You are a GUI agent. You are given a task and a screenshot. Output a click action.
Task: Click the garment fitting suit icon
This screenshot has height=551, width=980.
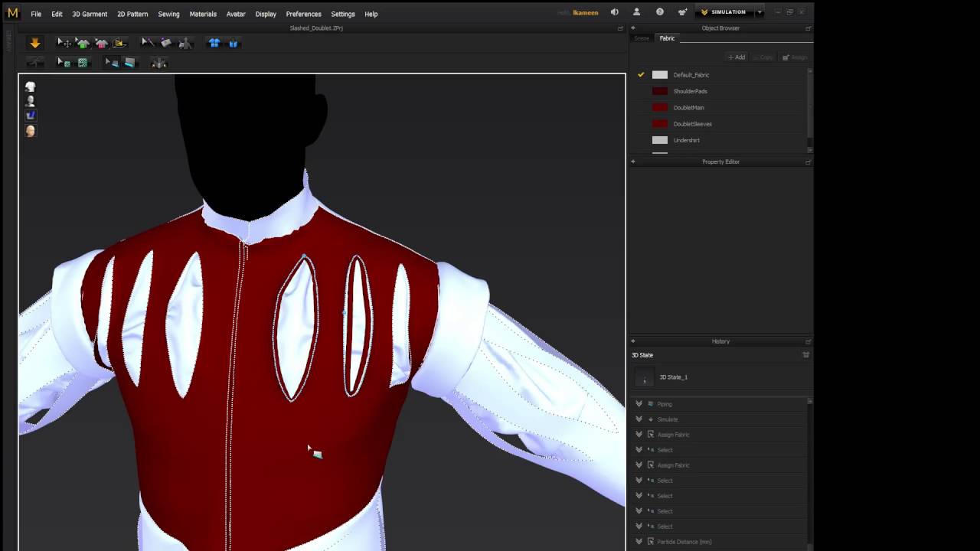coord(159,63)
